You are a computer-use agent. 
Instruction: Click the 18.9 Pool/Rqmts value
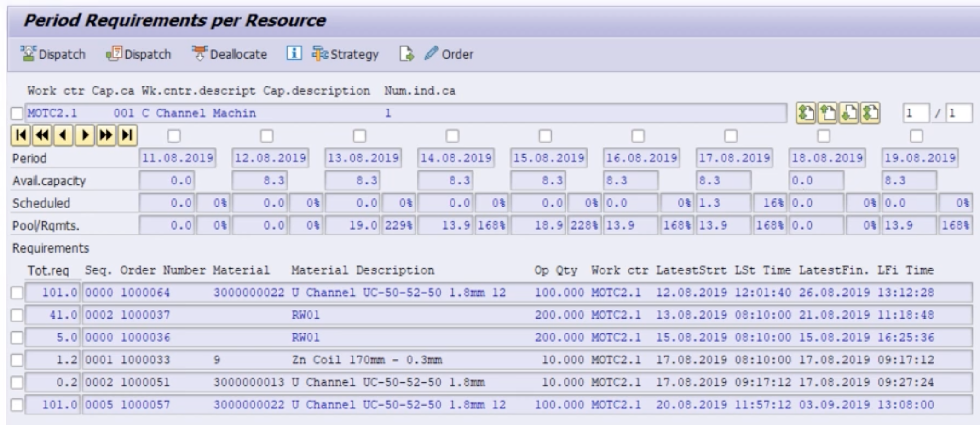click(538, 225)
